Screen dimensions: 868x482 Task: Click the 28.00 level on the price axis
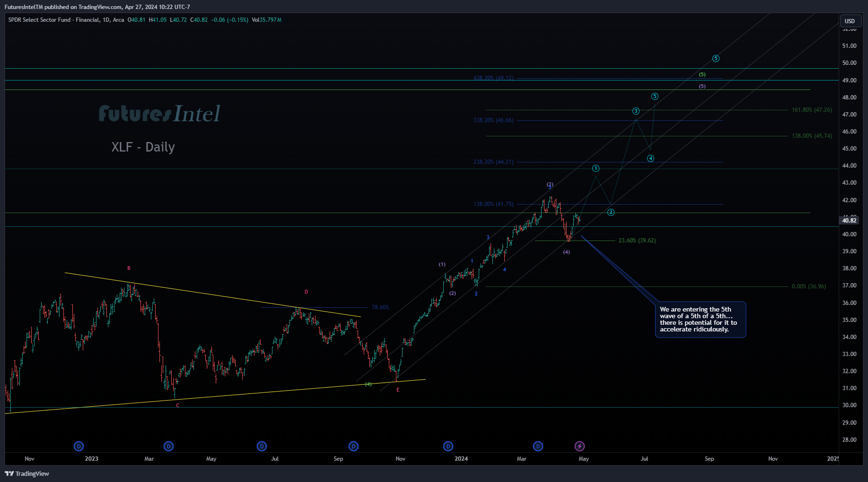coord(849,440)
